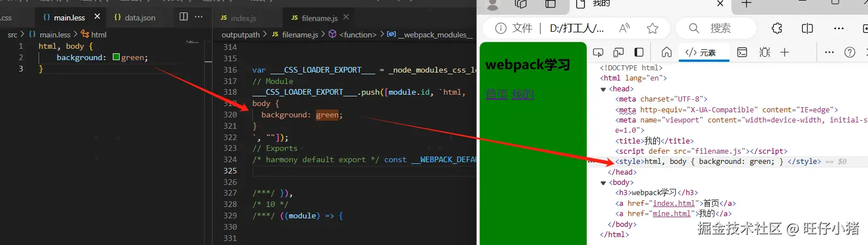Open DevTools welcome home tab
The image size is (868, 245).
[x=667, y=52]
